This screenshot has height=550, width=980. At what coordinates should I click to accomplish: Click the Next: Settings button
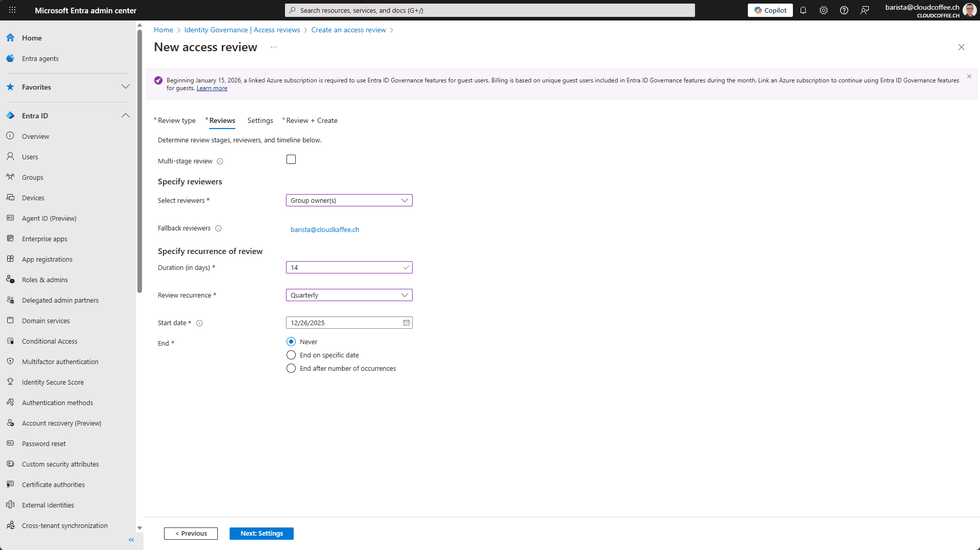tap(261, 534)
